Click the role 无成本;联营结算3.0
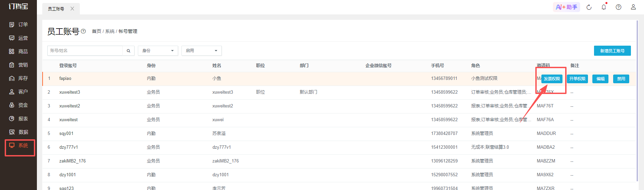The width and height of the screenshot is (644, 190). click(490, 147)
